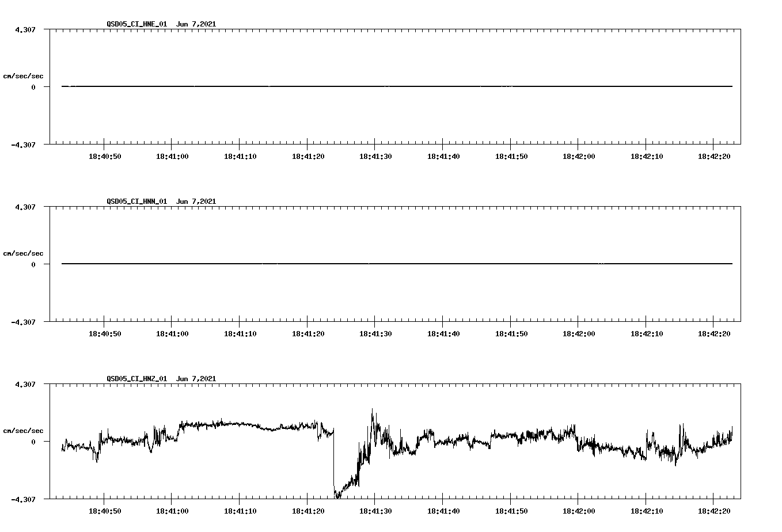Click the -4.307 lower limit of HNZ plot

[x=23, y=500]
